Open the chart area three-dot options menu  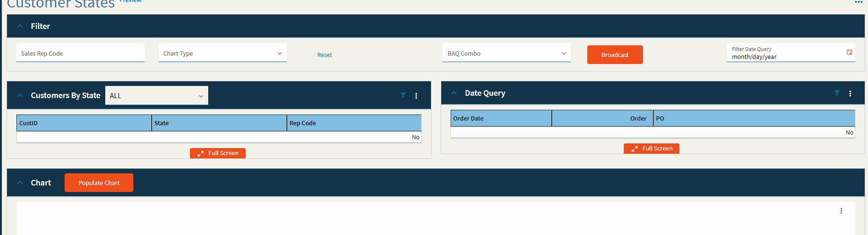click(841, 211)
